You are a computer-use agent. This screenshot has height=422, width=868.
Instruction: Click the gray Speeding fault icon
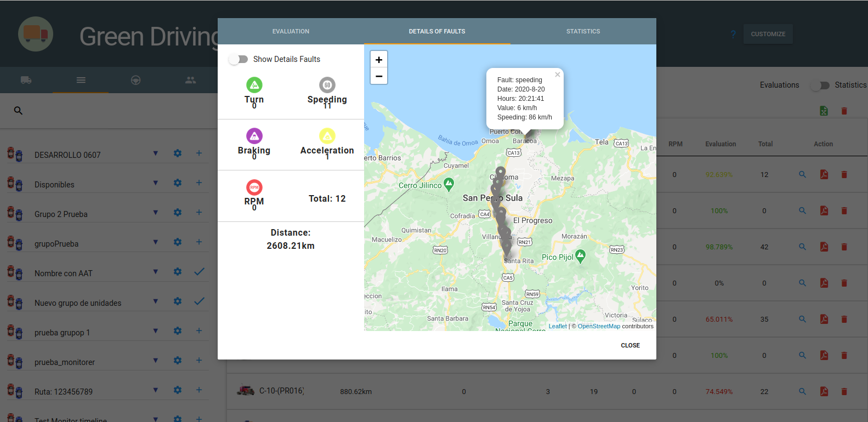[327, 85]
